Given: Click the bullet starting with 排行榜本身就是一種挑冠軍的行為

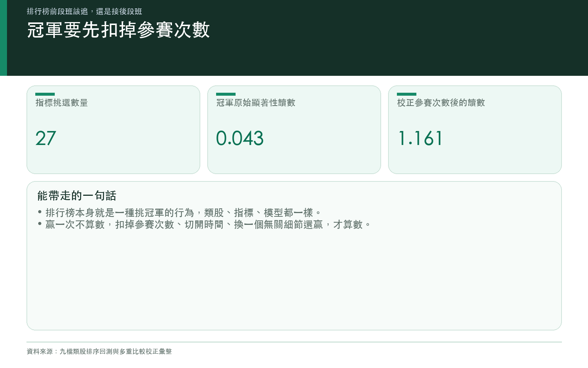Looking at the screenshot, I should click(x=180, y=213).
